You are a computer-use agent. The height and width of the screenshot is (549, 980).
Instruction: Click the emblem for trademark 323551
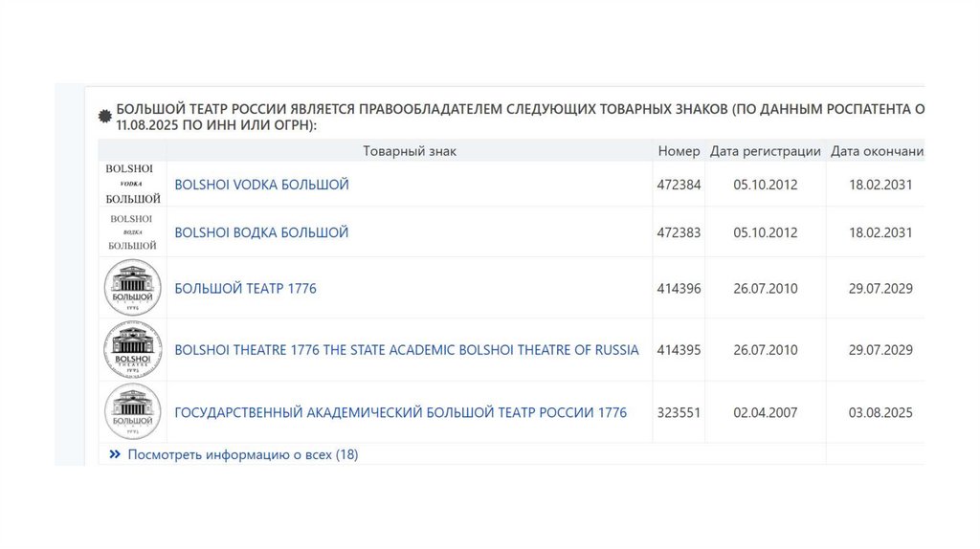click(x=132, y=412)
